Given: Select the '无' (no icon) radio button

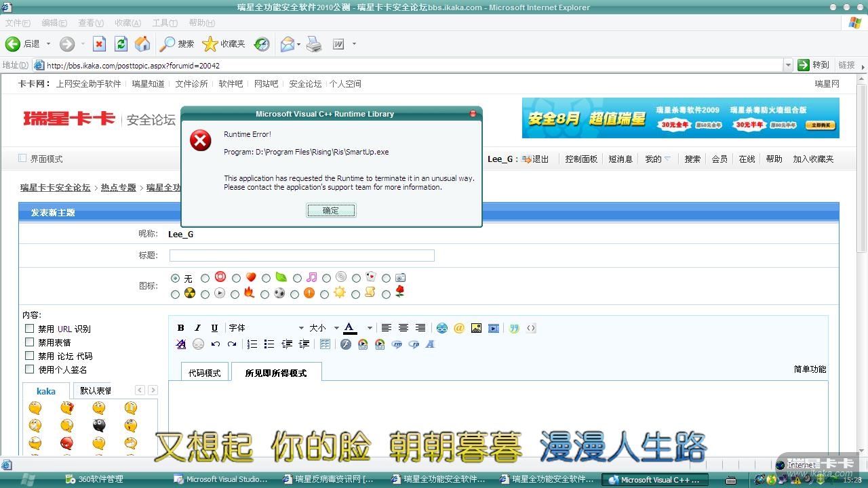Looking at the screenshot, I should click(176, 278).
